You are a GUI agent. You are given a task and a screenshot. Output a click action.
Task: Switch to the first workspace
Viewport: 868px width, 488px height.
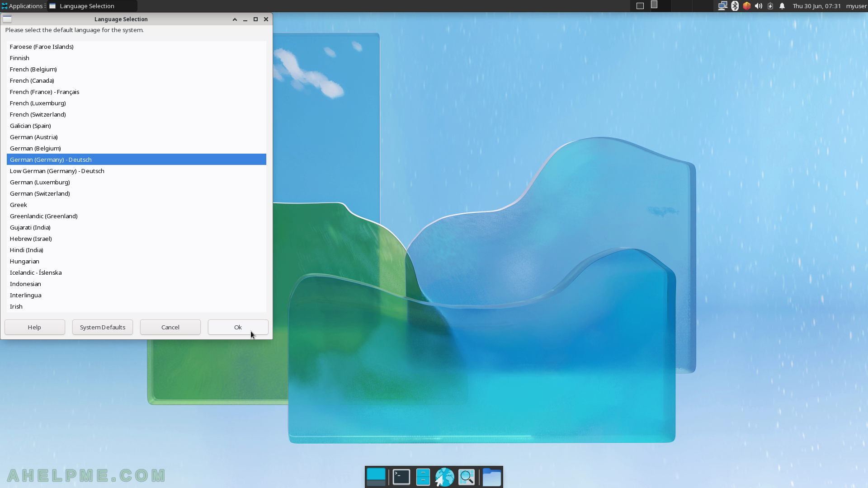tap(640, 6)
